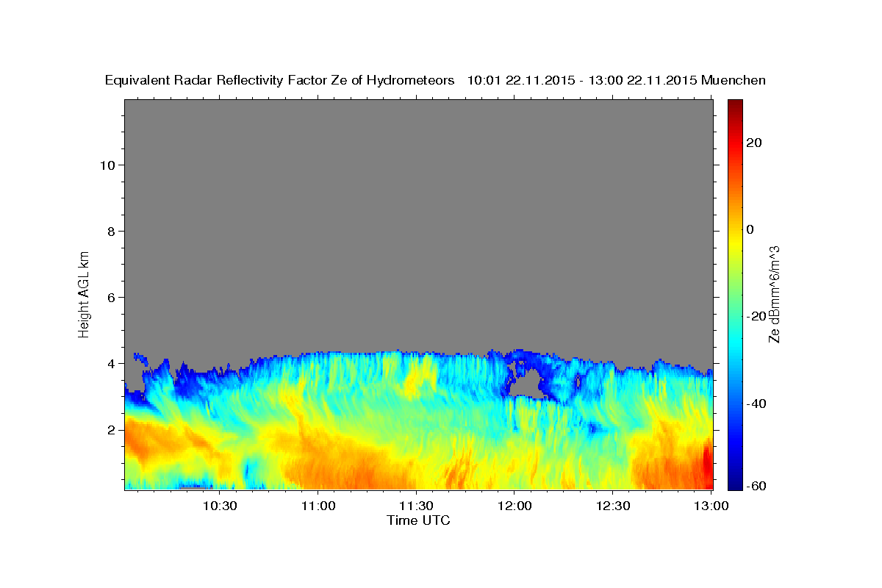Click the 10:30 time tick label
882x588 pixels.
219,506
